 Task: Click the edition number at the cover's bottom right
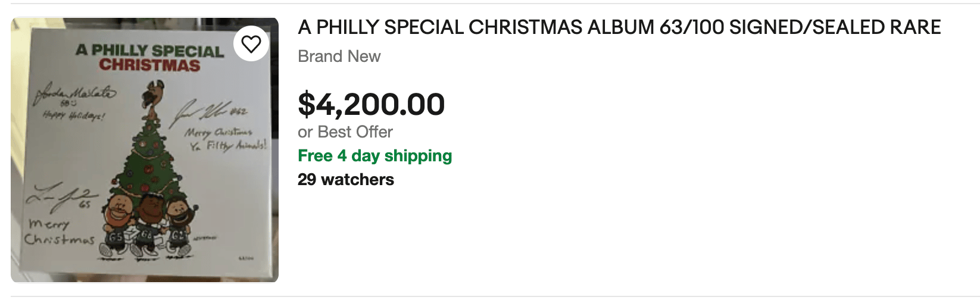[245, 258]
